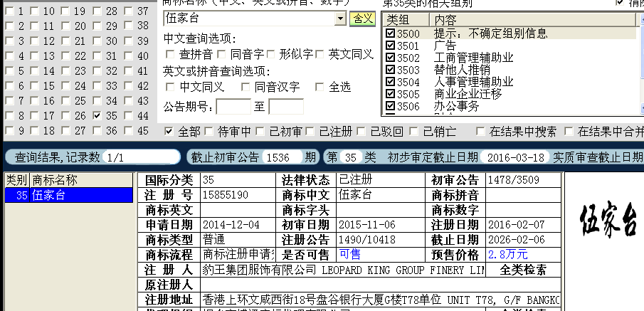
Task: Check the 已初审 status filter
Action: [260, 132]
